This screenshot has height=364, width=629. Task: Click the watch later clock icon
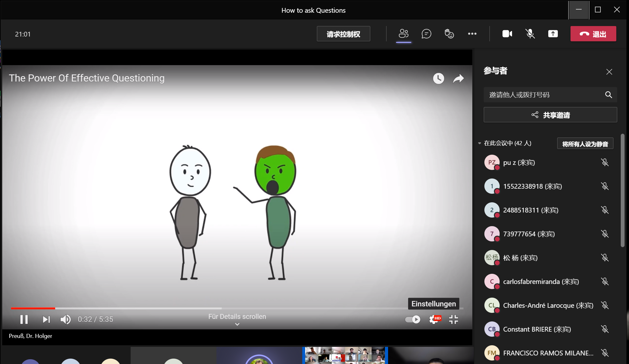438,78
